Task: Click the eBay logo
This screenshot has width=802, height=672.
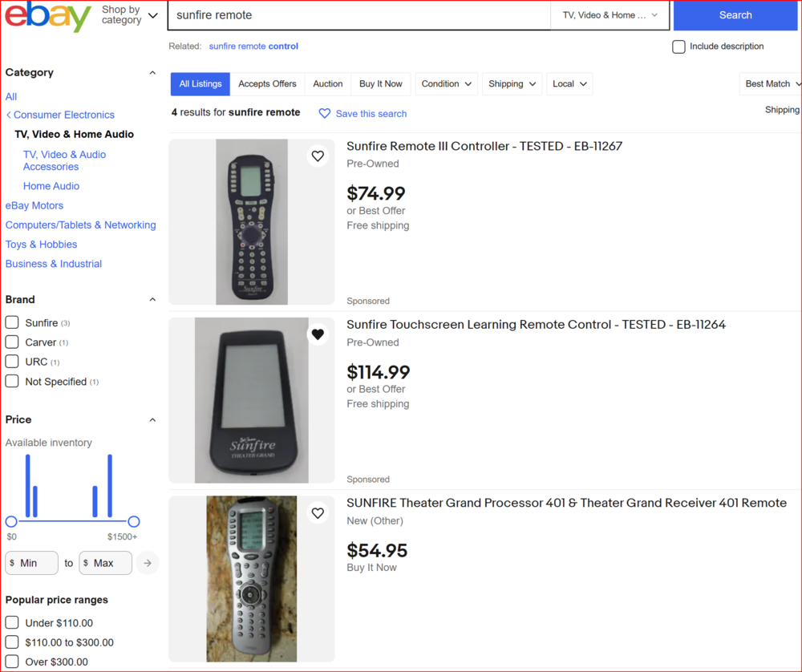Action: 48,16
